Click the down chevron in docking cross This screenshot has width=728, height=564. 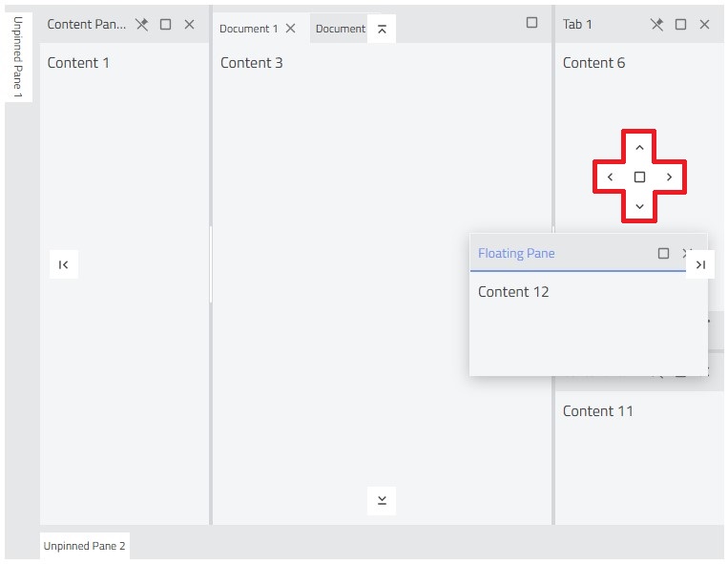(x=639, y=206)
